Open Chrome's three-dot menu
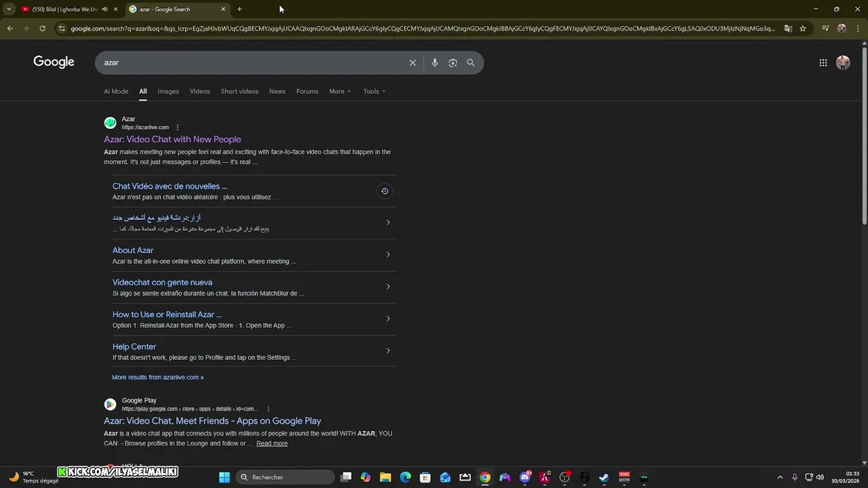The image size is (868, 488). tap(857, 28)
